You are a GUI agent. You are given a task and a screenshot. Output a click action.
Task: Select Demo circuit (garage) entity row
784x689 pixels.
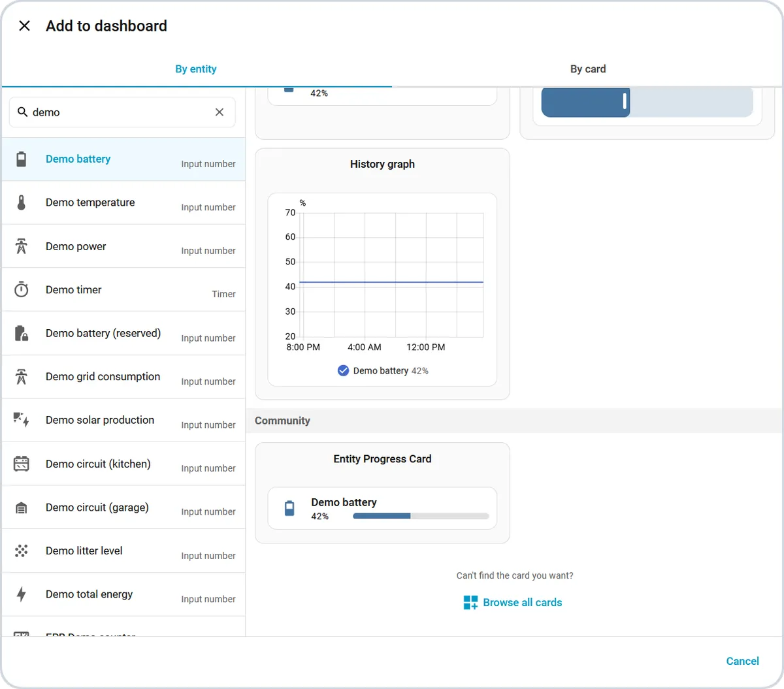[x=123, y=507]
